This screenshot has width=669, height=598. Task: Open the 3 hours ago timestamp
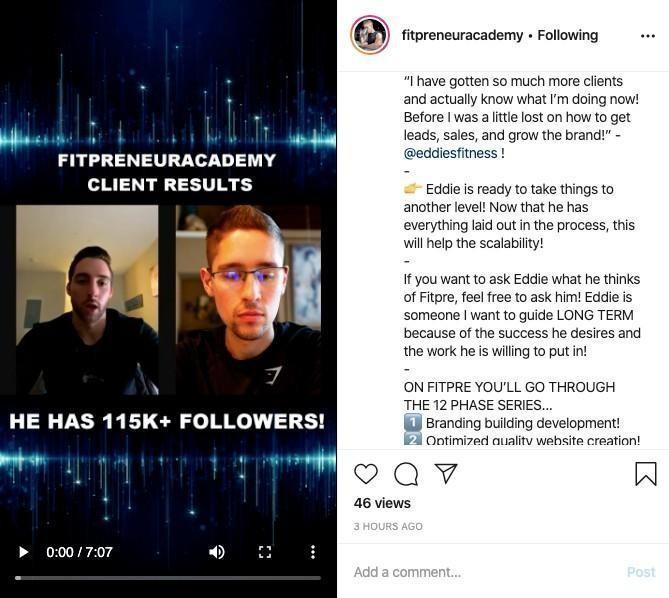click(388, 526)
